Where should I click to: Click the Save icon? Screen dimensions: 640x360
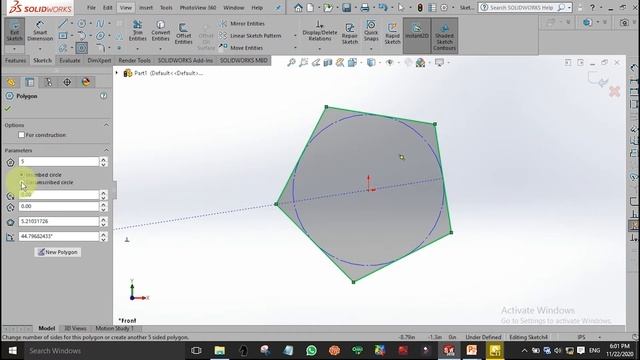pos(347,7)
